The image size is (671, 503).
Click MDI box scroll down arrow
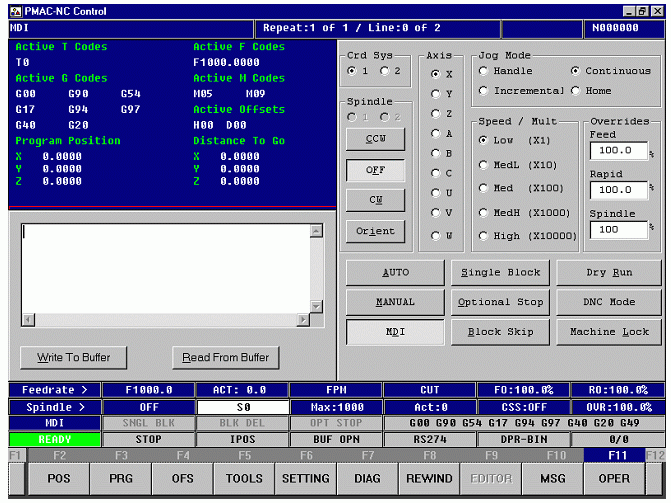point(316,307)
